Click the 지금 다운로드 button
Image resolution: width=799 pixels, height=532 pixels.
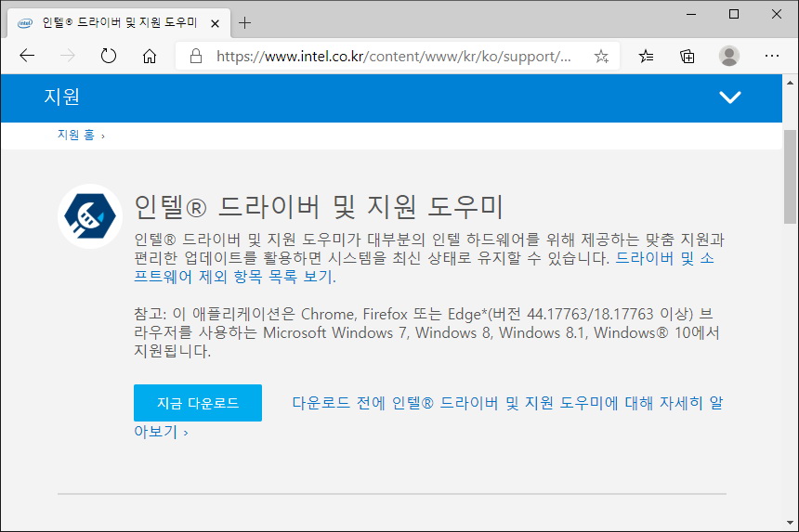(198, 403)
